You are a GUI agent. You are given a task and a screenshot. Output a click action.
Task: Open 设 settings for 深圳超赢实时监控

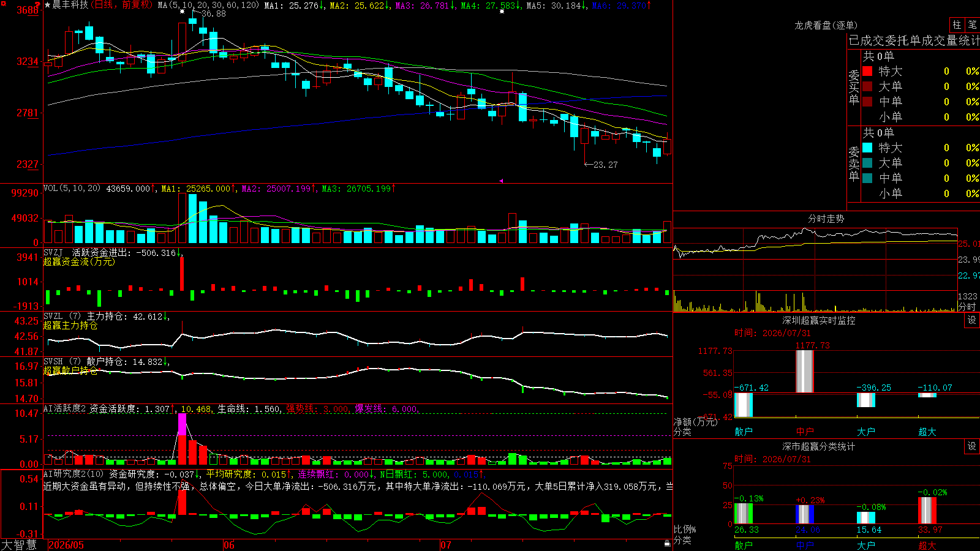point(972,320)
